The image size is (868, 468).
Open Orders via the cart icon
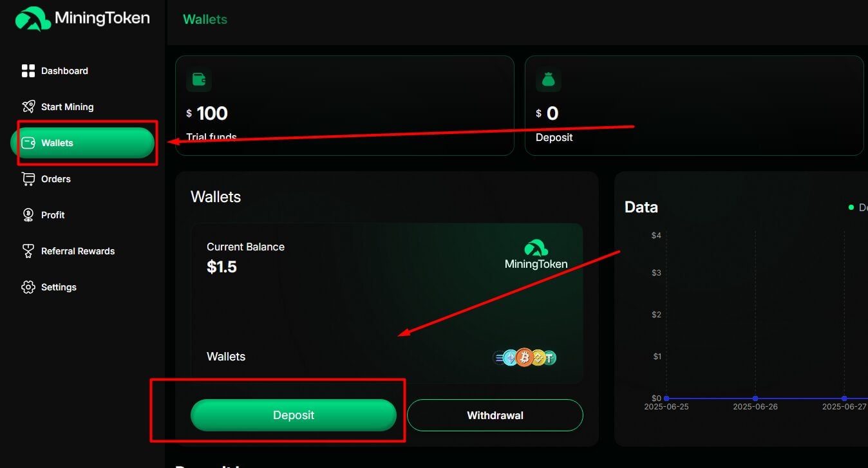tap(28, 178)
